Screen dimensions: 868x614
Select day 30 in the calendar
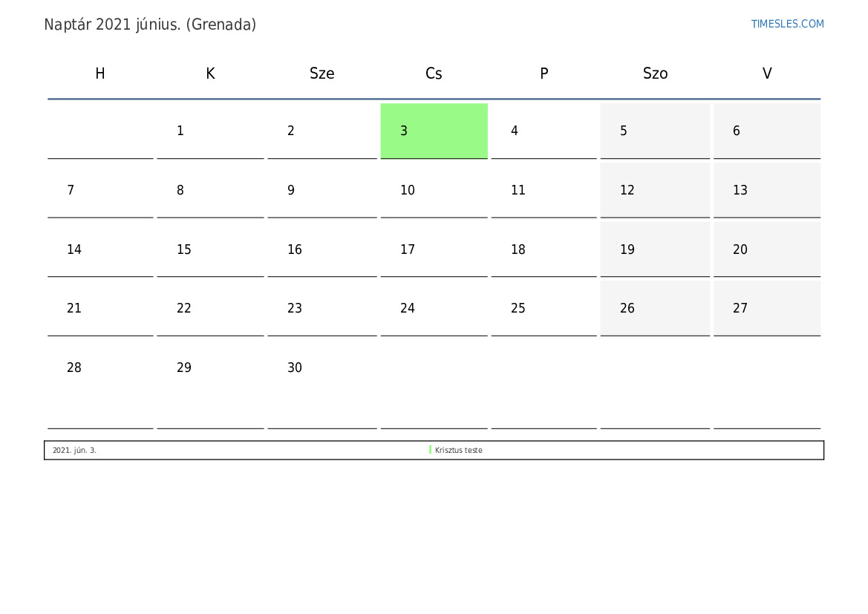point(322,385)
